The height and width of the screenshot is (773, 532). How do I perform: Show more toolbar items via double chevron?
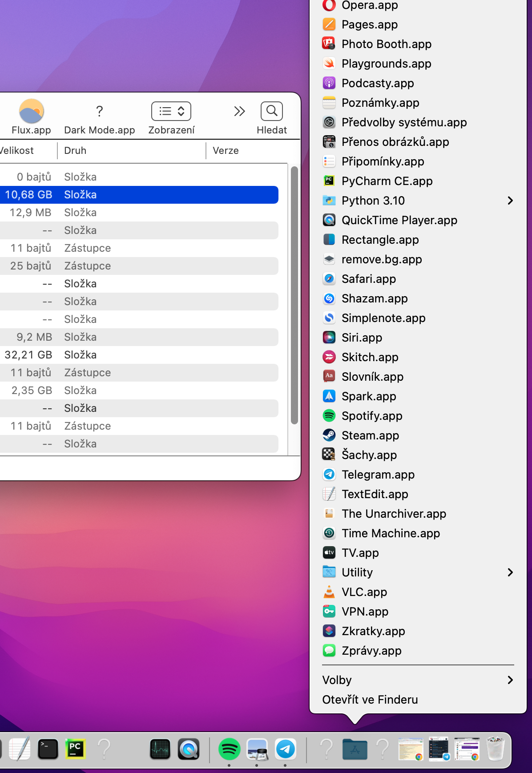coord(239,111)
